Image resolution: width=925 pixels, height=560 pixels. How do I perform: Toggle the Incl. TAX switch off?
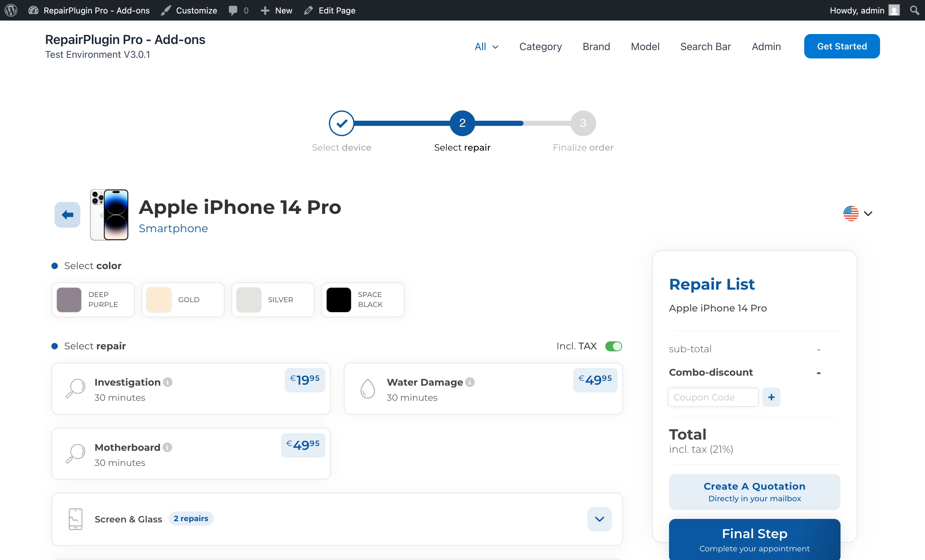click(613, 346)
